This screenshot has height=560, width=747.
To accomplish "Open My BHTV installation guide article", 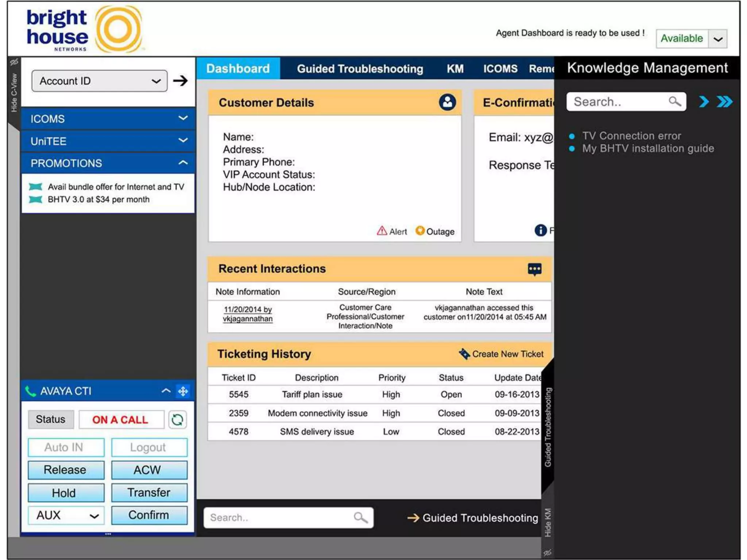I will point(648,148).
